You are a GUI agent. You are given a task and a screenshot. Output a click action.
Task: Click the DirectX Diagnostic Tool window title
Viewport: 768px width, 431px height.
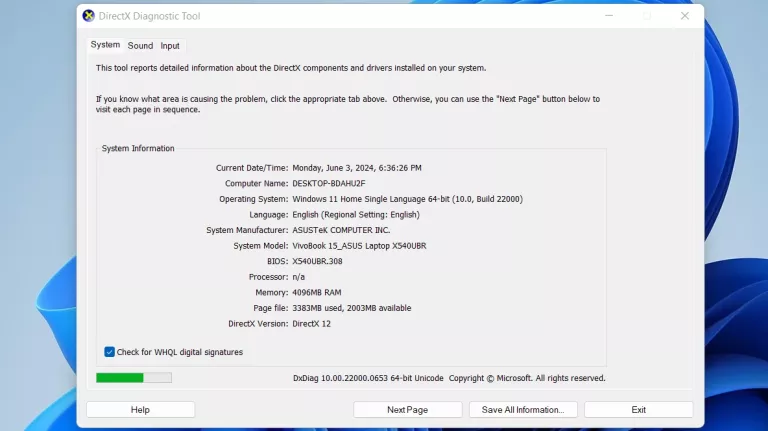[149, 16]
